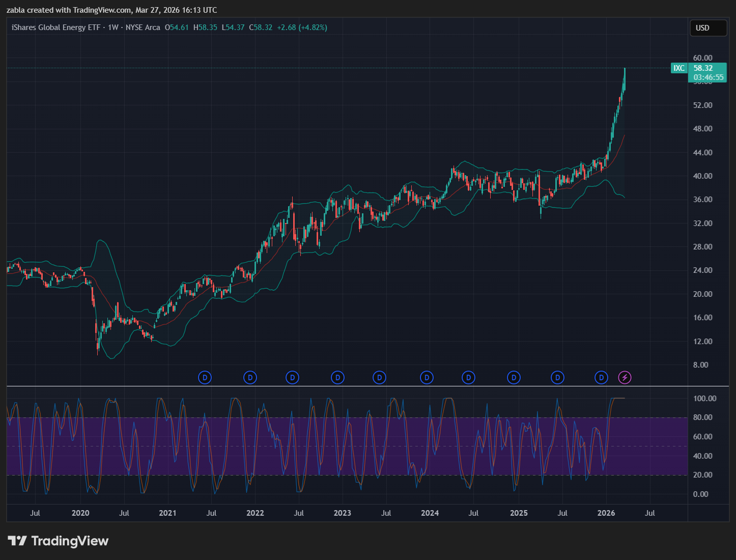Open the dividend marker near June 2022
This screenshot has height=560, width=736.
tap(292, 378)
